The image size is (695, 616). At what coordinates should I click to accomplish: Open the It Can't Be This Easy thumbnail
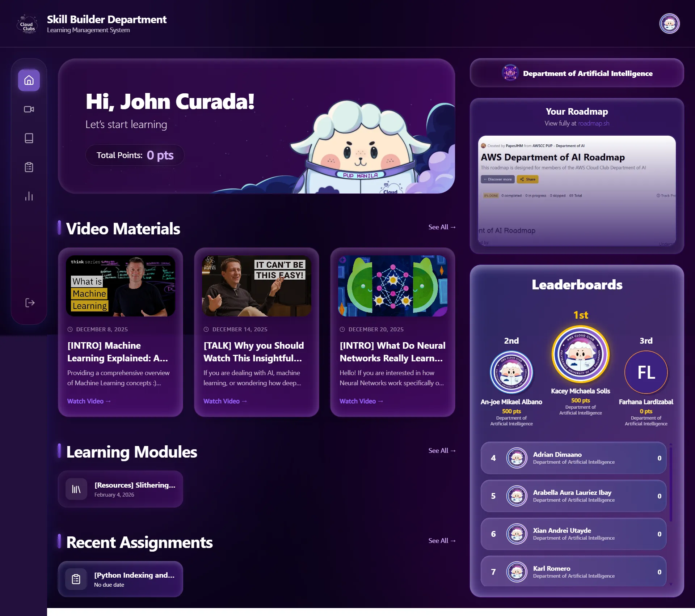257,286
